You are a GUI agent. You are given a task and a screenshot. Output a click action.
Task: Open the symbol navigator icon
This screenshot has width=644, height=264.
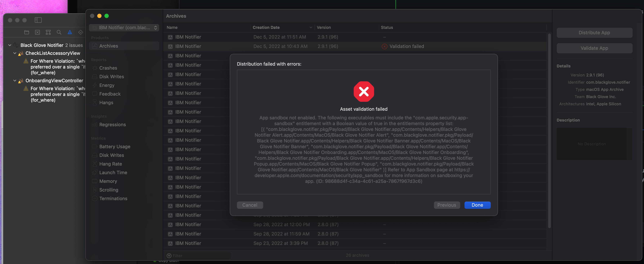point(48,32)
